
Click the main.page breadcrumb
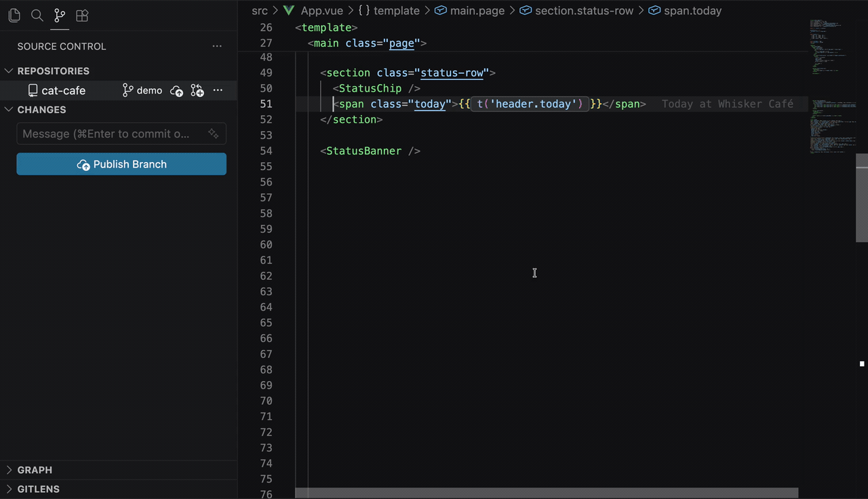(x=477, y=11)
